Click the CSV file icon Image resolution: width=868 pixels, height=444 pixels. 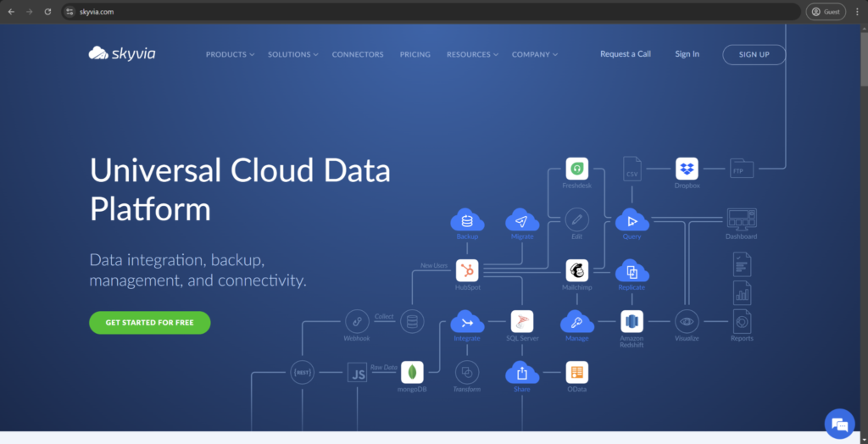tap(632, 169)
